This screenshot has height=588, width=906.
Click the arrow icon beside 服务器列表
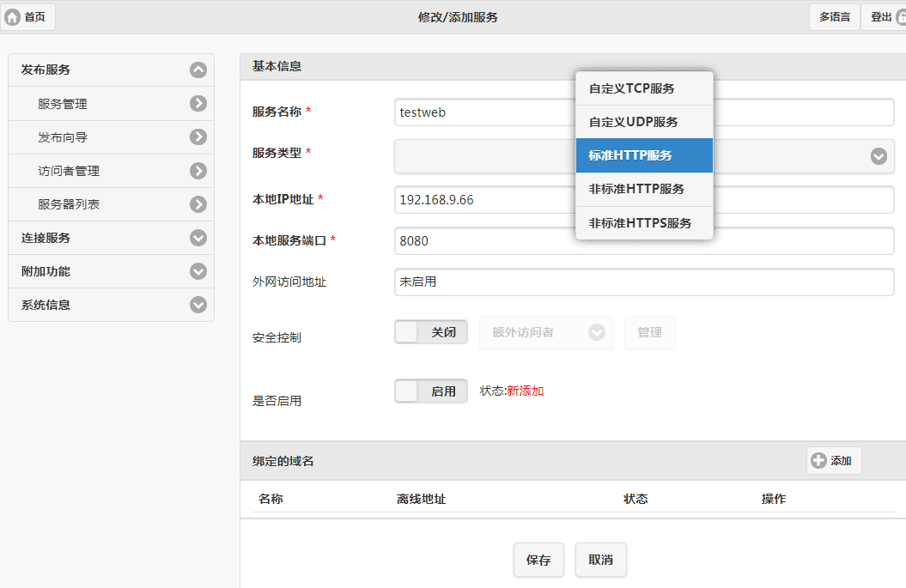[198, 204]
